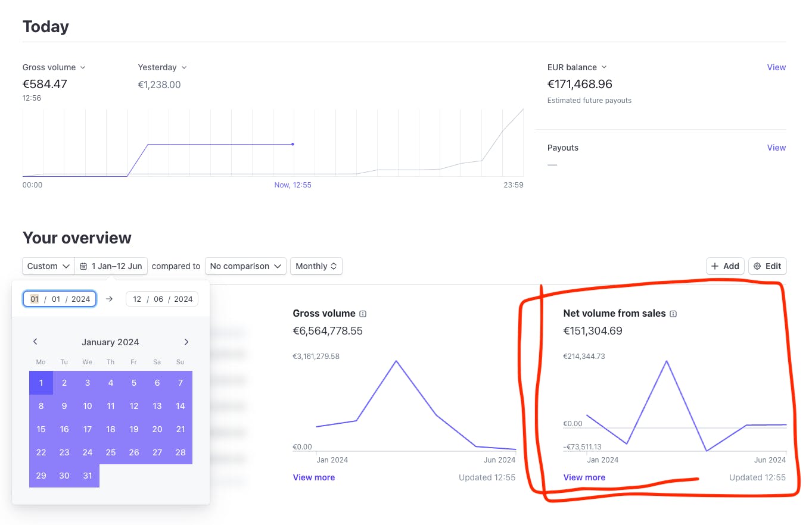
Task: Click the start date day input field
Action: click(x=35, y=299)
